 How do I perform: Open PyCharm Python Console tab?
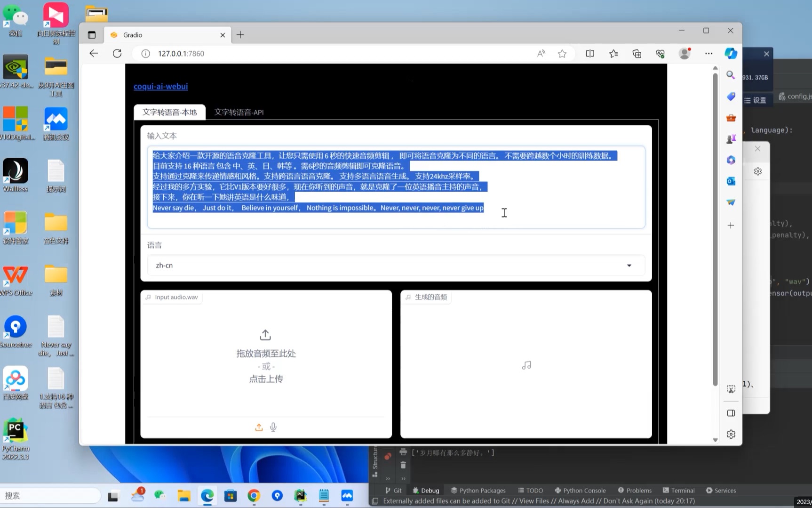(580, 490)
